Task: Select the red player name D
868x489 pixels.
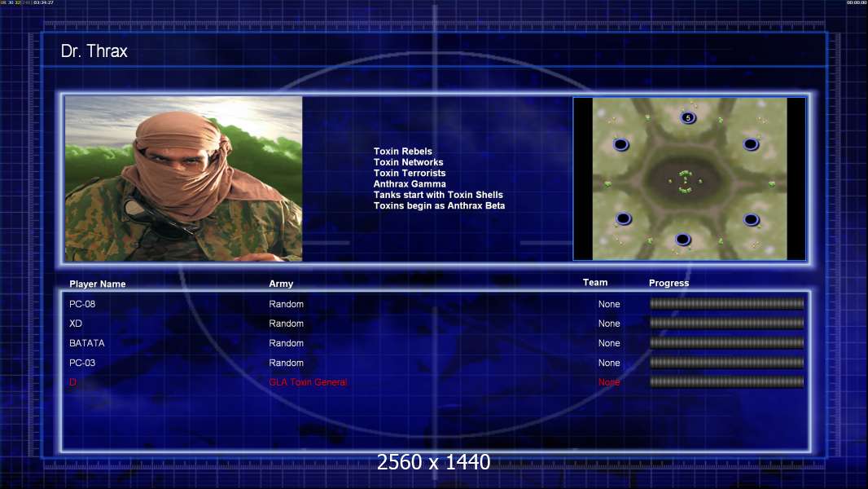Action: [x=72, y=382]
